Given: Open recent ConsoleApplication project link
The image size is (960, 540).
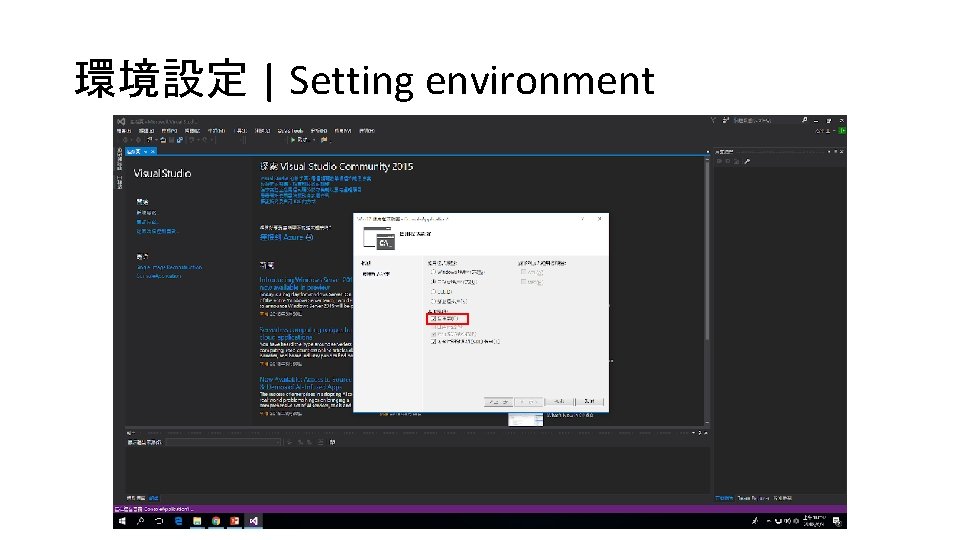Looking at the screenshot, I should (159, 276).
